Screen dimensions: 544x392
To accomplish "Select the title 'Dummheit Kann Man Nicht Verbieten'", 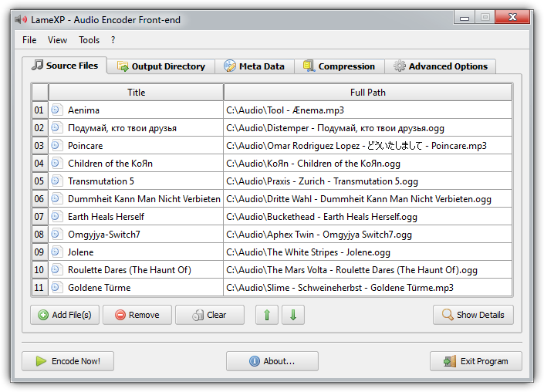I will click(144, 199).
